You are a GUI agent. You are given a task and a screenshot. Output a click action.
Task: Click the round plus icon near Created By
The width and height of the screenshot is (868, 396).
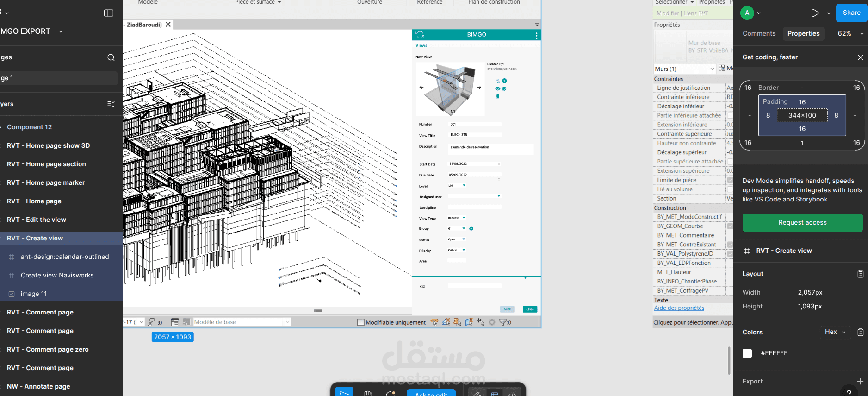click(504, 81)
